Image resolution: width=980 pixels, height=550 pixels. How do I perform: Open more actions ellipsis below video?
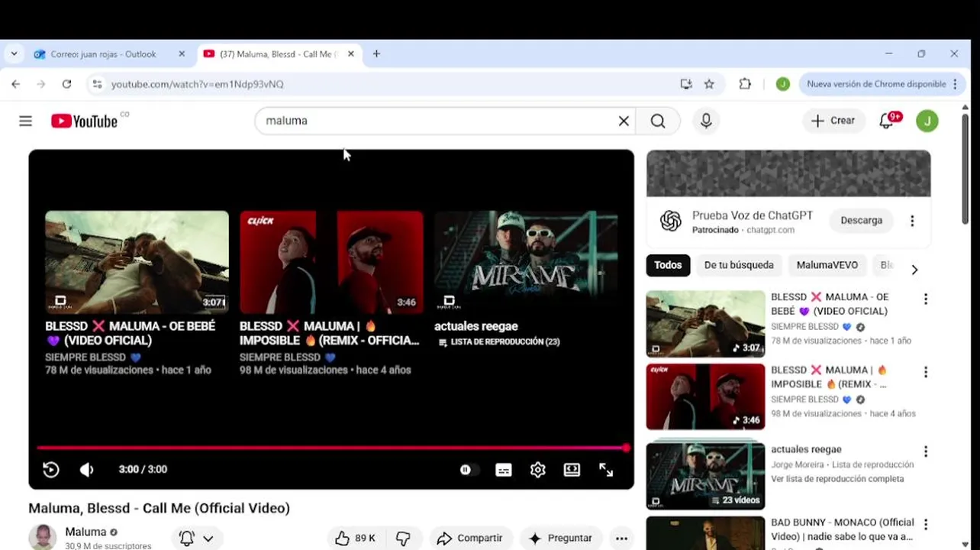(x=622, y=538)
